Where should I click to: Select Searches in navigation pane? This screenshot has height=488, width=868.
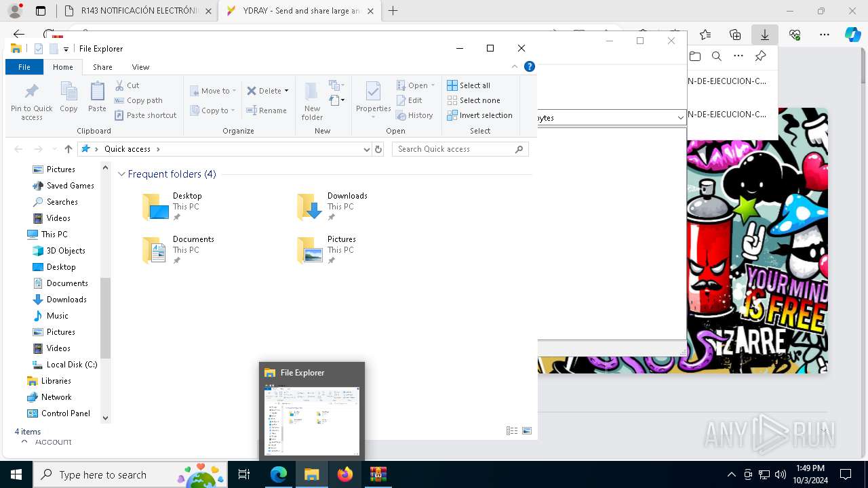click(x=55, y=202)
